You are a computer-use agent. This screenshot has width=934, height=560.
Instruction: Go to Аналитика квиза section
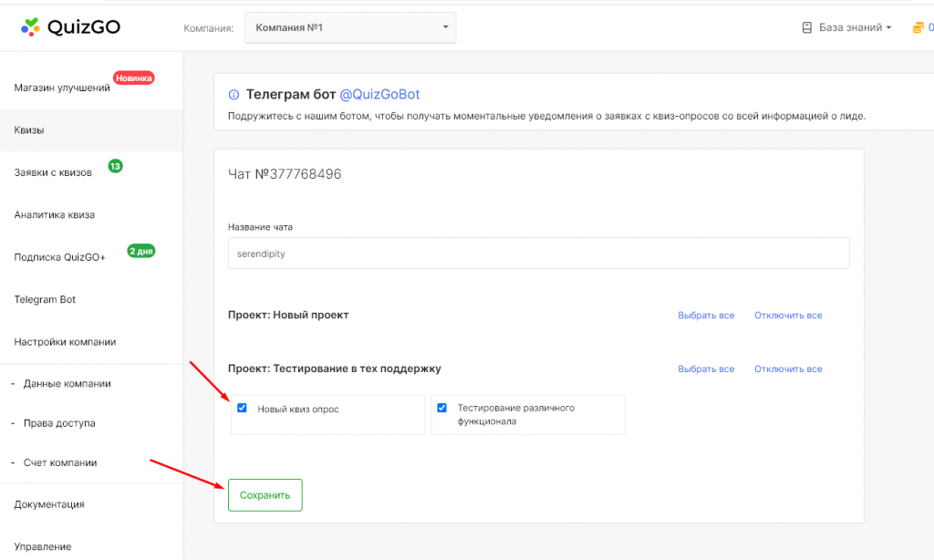click(55, 215)
